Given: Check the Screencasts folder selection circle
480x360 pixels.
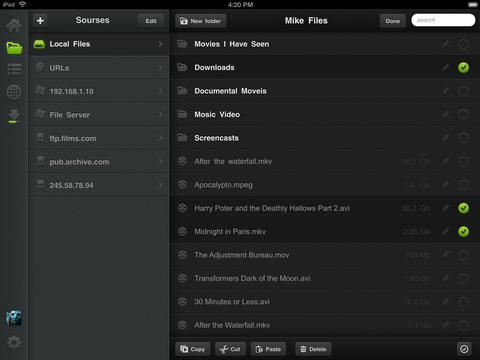Looking at the screenshot, I should coord(463,138).
